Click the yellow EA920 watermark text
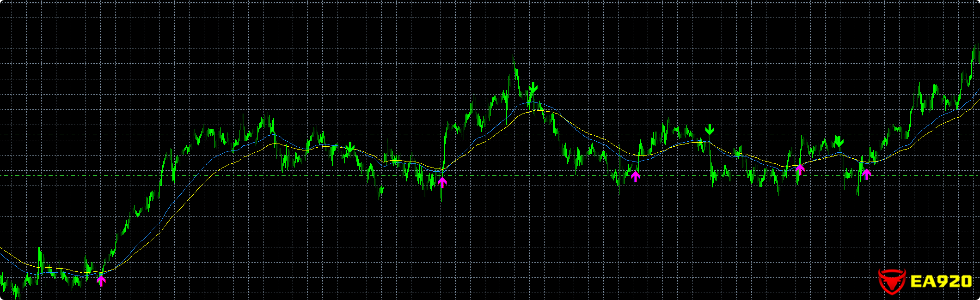Viewport: 980px width, 300px height. pos(941,282)
